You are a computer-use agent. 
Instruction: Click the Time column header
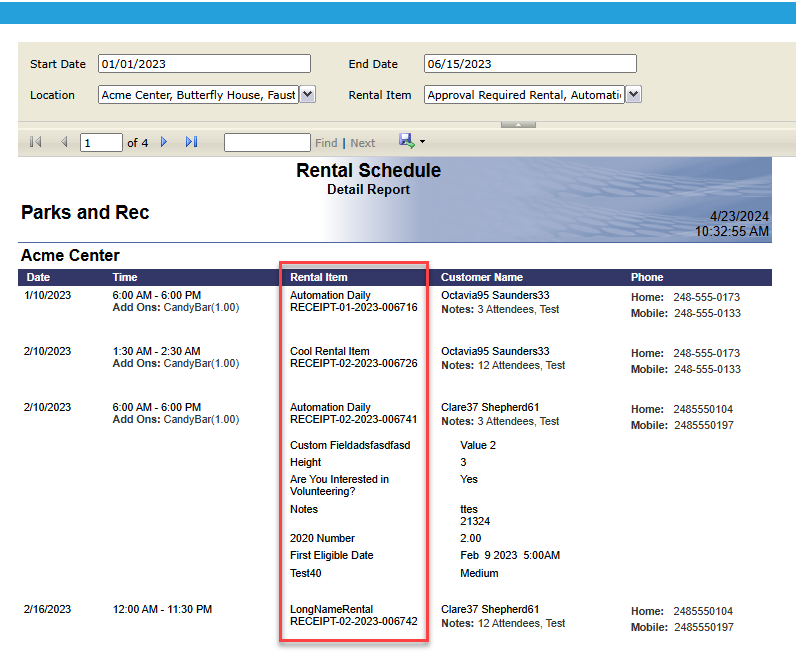coord(125,277)
